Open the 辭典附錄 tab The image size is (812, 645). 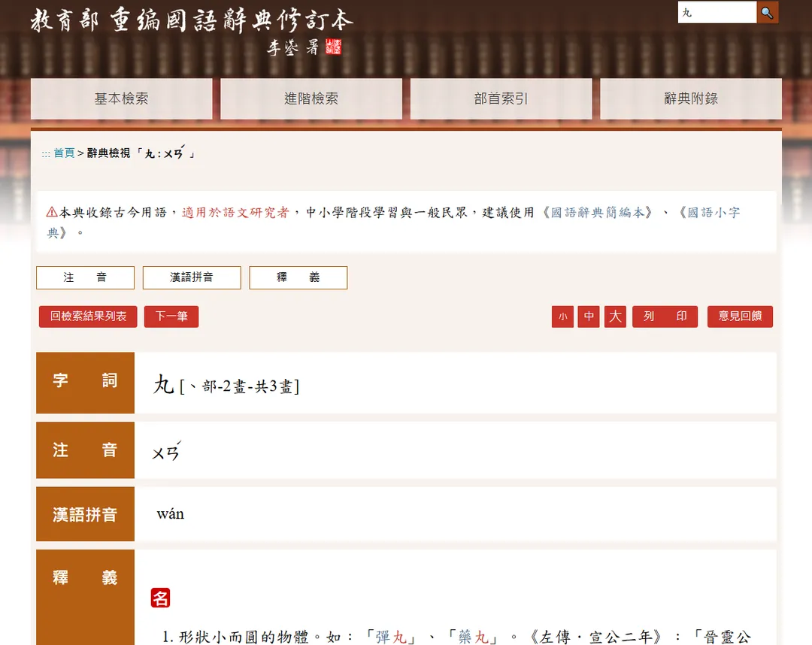691,99
